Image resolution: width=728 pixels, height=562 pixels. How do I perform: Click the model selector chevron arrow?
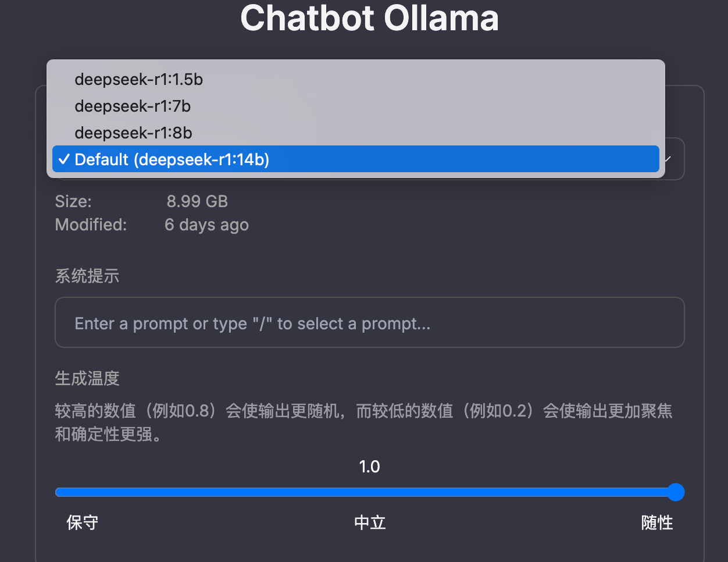click(668, 159)
